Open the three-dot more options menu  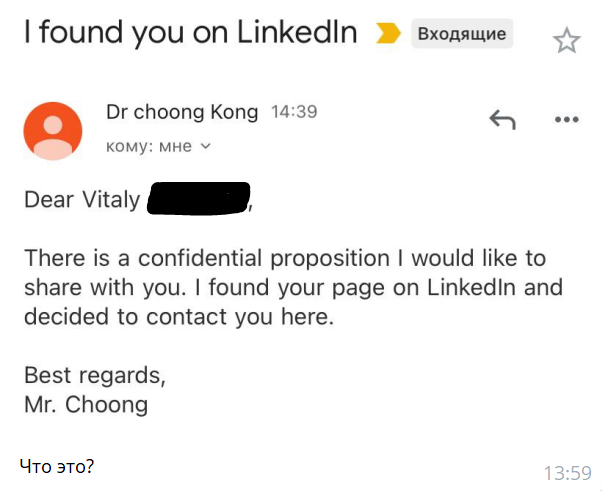click(x=566, y=120)
